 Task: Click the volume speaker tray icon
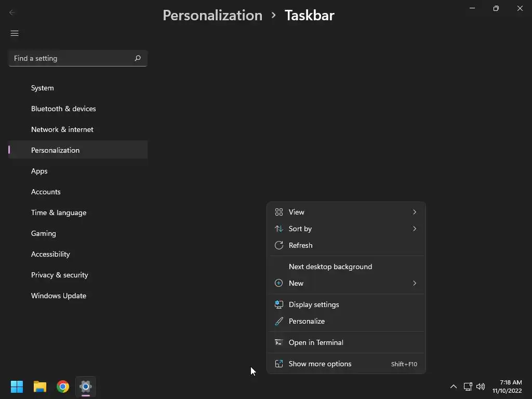481,387
